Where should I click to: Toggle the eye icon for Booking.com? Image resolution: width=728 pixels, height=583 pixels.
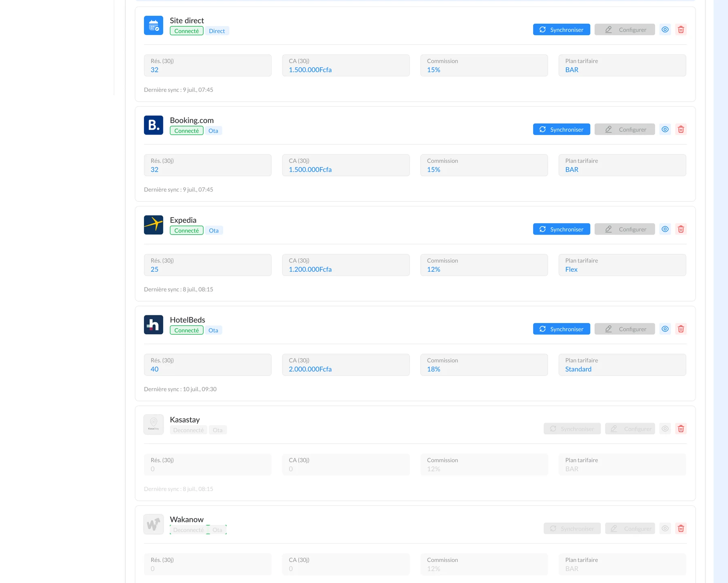[665, 129]
